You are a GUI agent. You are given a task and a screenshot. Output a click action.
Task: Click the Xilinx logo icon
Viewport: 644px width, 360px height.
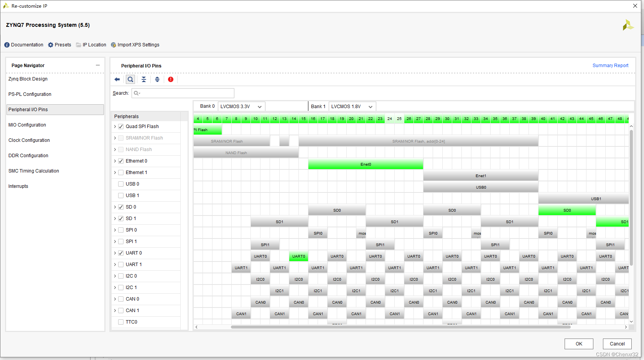[628, 25]
